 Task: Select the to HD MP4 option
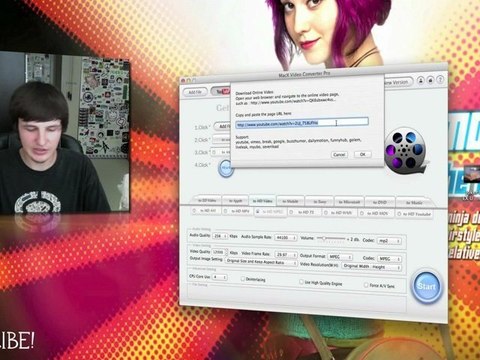(238, 211)
